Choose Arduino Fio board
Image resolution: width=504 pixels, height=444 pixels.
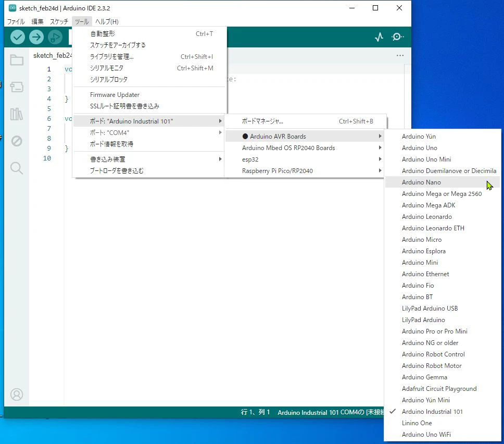(443, 286)
